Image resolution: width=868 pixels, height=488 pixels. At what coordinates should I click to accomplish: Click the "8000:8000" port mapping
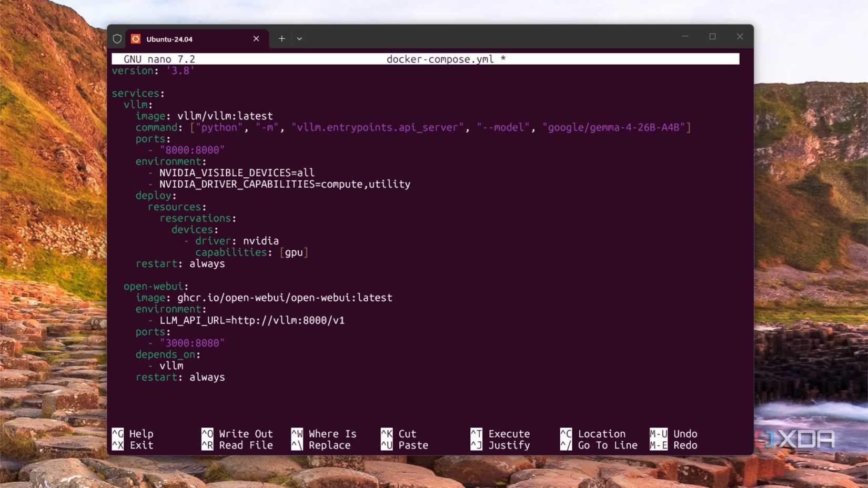192,150
